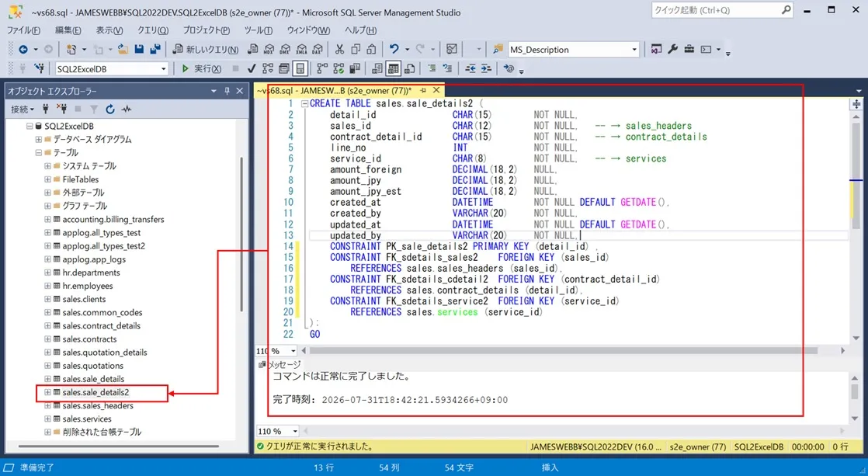Viewport: 868px width, 476px height.
Task: Click the wrench properties icon in toolbar
Action: [x=672, y=49]
